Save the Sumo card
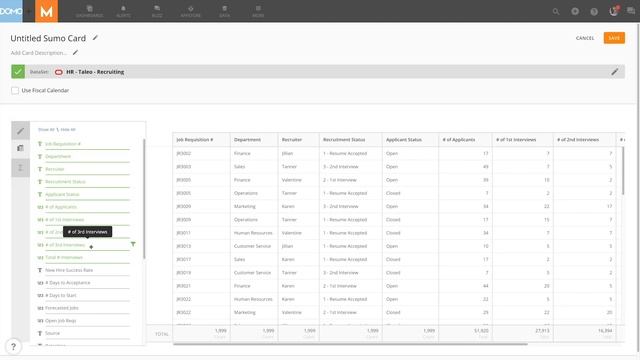The height and width of the screenshot is (360, 640). [x=614, y=38]
